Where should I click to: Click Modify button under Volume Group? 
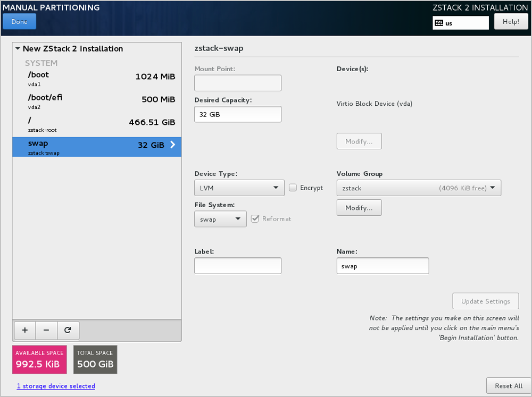pos(359,208)
